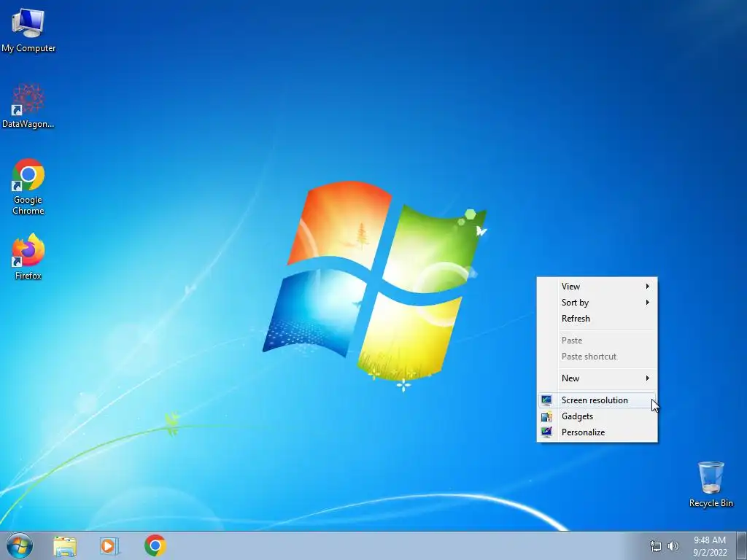The width and height of the screenshot is (747, 560).
Task: Click the Show desktop button at taskbar end
Action: [x=742, y=545]
